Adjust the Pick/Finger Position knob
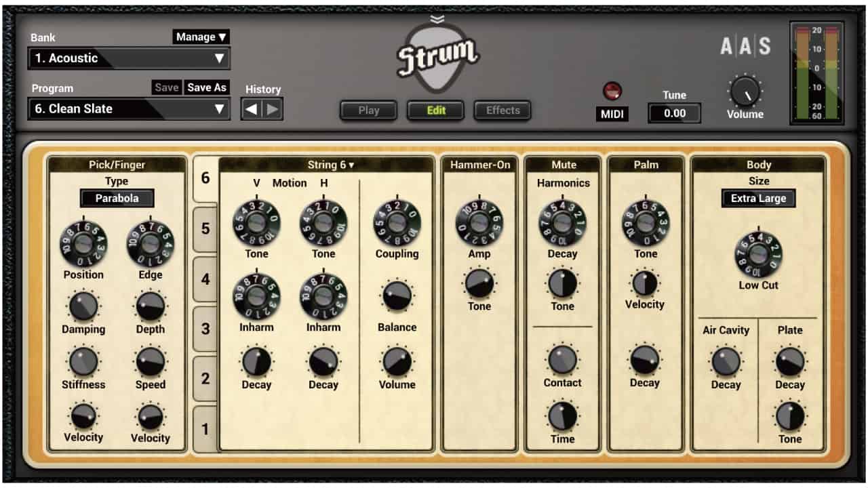This screenshot has width=868, height=488. pyautogui.click(x=83, y=243)
